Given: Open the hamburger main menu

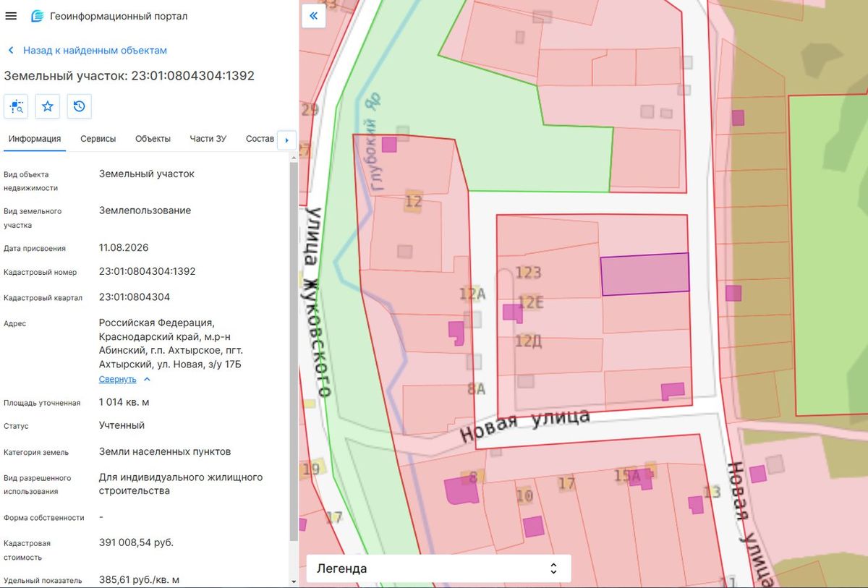Looking at the screenshot, I should [x=11, y=16].
